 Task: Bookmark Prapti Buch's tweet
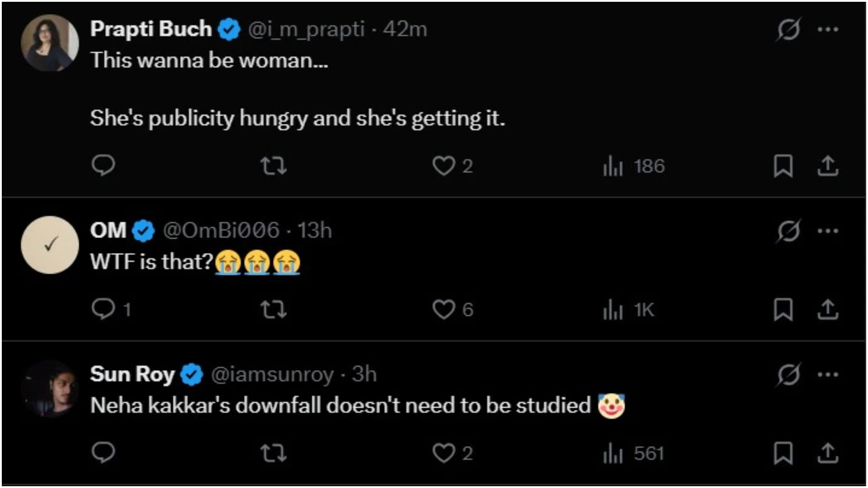[783, 166]
